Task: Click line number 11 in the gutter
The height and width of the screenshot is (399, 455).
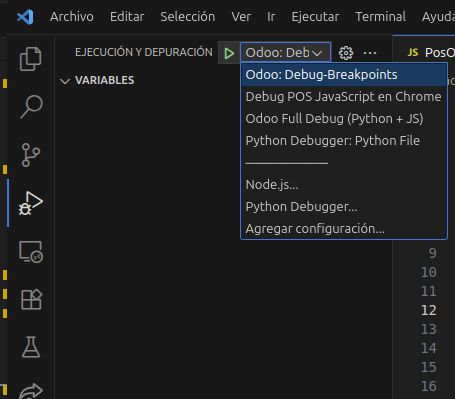Action: tap(429, 291)
